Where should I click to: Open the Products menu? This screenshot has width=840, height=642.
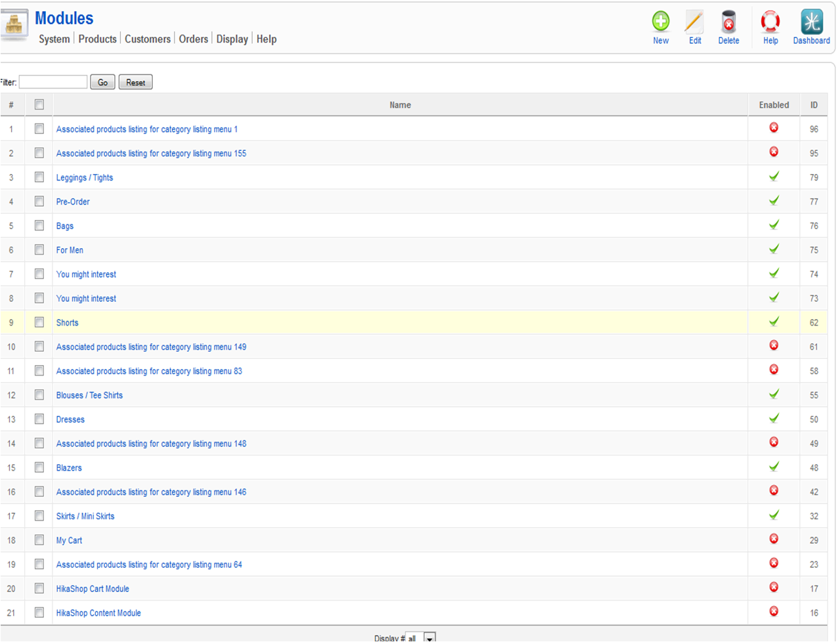[97, 39]
